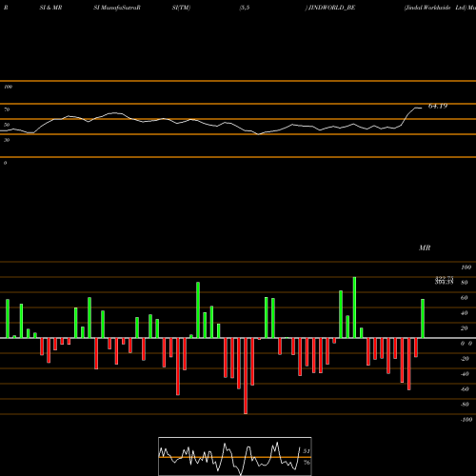Click the MR axis label 100
This screenshot has width=476, height=476.
pos(466,268)
